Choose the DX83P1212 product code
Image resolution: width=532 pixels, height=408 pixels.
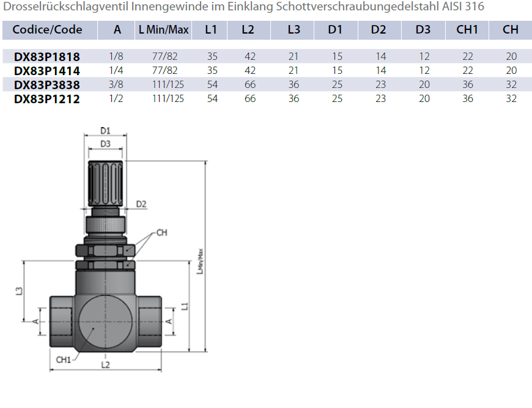point(47,98)
